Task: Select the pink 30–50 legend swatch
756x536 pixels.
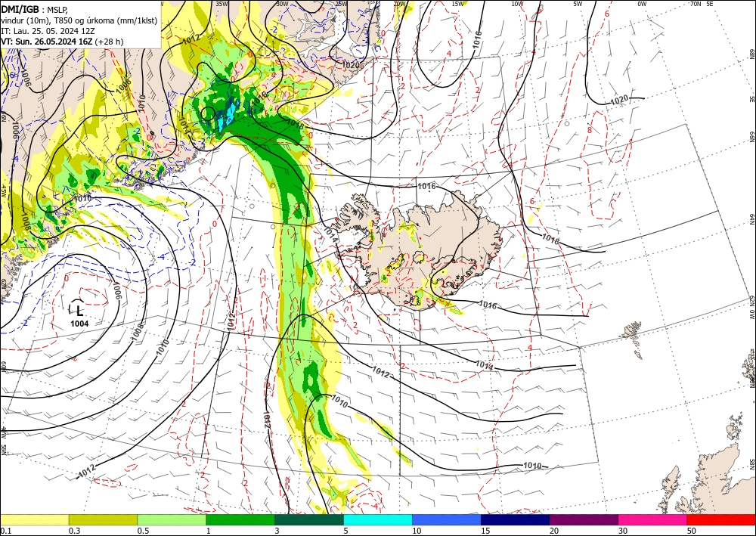Action: point(653,519)
